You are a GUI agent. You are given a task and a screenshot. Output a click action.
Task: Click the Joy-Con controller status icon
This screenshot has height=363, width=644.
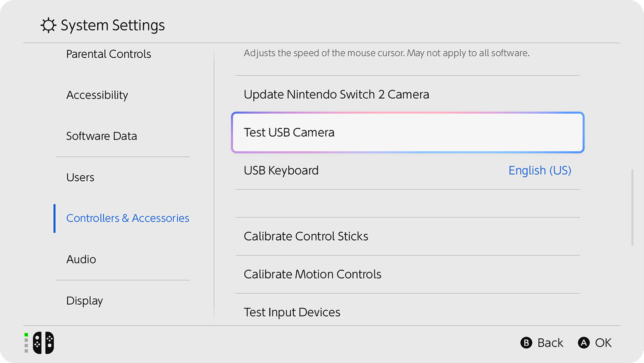(x=43, y=343)
